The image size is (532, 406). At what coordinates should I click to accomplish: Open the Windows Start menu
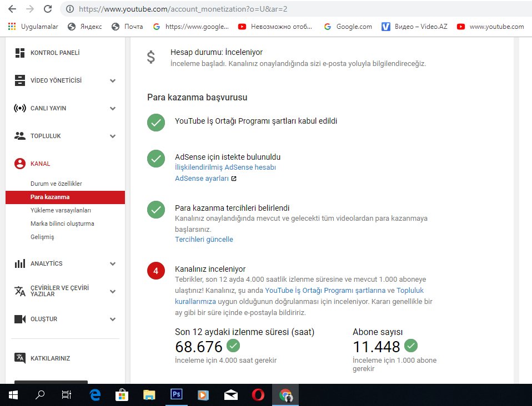13,395
